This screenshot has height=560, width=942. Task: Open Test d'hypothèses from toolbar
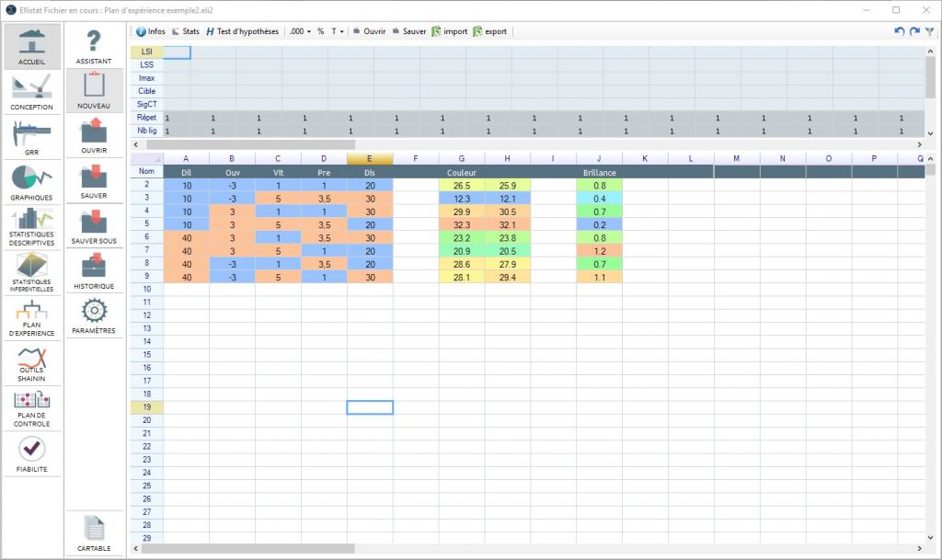click(243, 31)
